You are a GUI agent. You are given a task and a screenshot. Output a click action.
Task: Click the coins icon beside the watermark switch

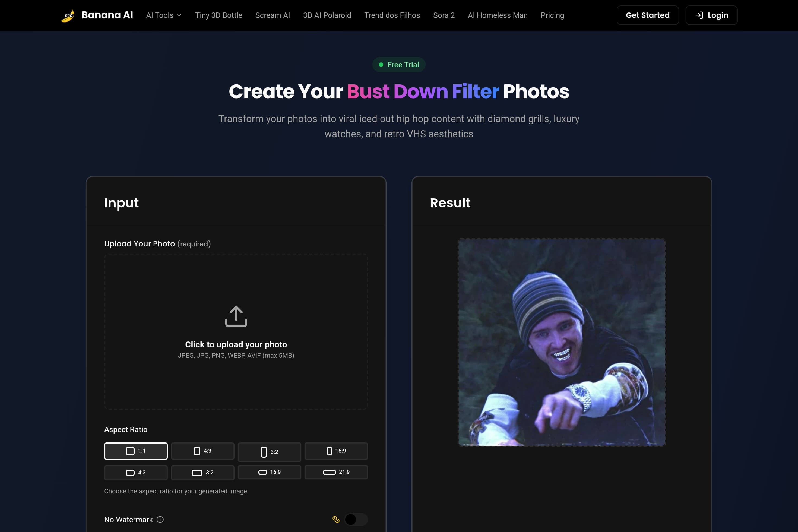point(335,519)
